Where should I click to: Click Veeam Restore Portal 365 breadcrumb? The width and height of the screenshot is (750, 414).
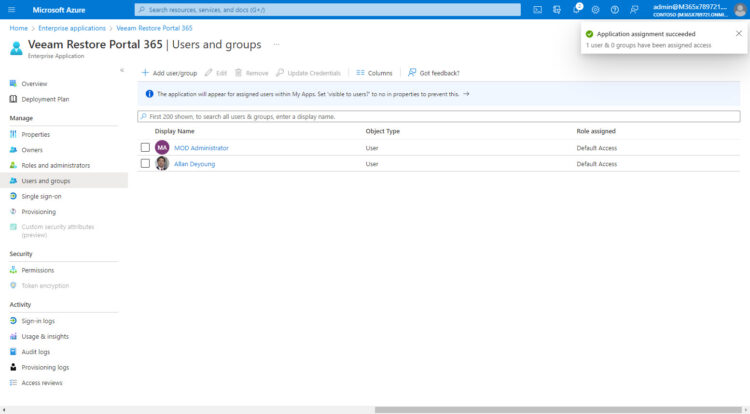154,28
